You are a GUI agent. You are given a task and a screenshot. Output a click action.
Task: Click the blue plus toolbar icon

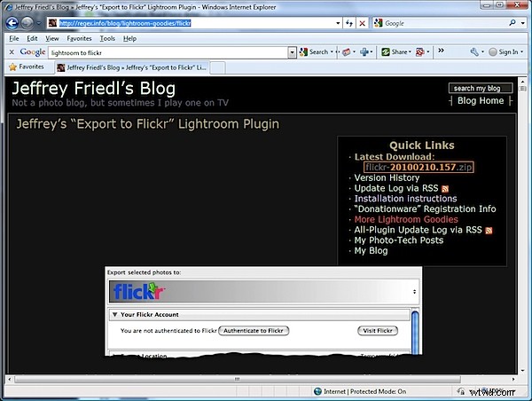tap(364, 52)
